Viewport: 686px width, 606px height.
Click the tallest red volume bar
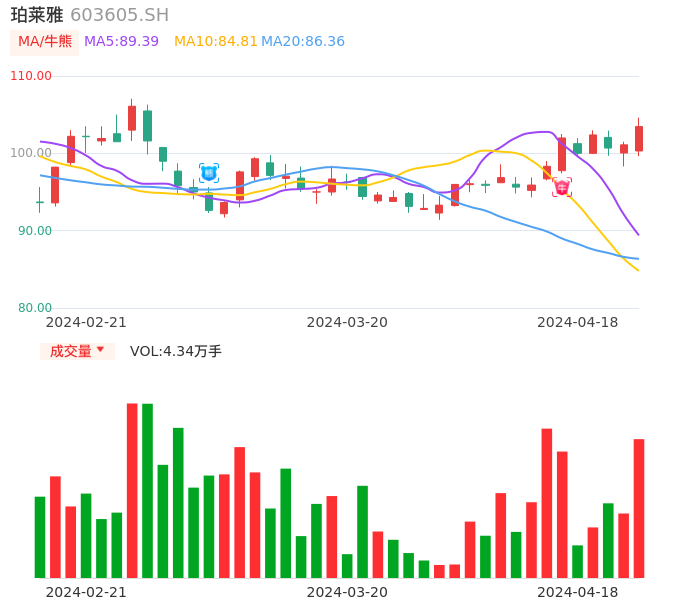(x=132, y=490)
